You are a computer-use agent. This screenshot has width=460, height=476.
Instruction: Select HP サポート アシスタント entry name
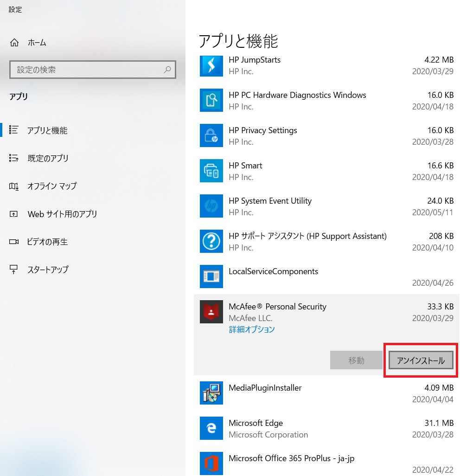(x=308, y=236)
